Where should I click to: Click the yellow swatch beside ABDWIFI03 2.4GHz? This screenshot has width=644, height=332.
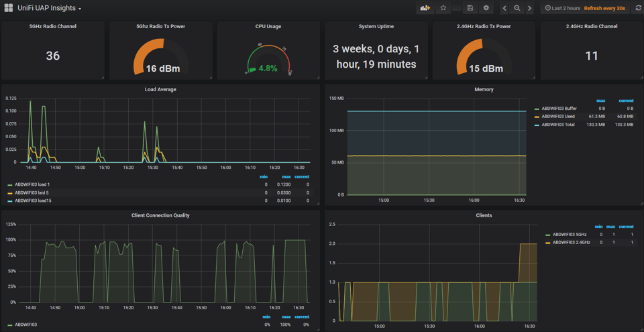(548, 243)
